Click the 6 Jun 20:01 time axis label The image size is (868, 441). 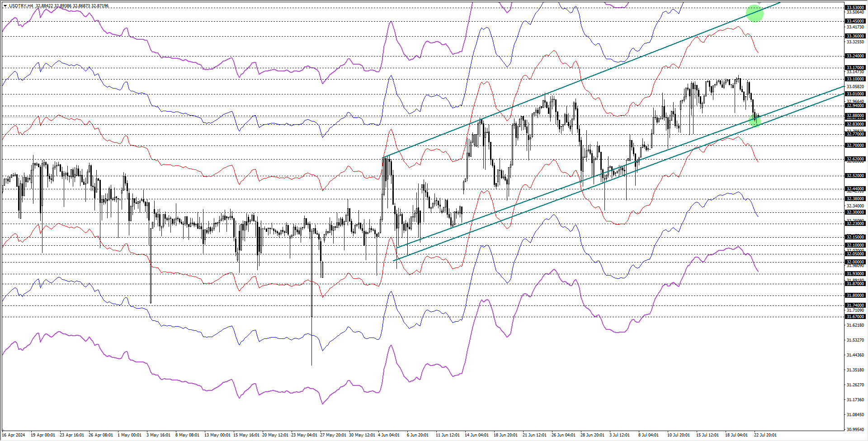(x=418, y=435)
